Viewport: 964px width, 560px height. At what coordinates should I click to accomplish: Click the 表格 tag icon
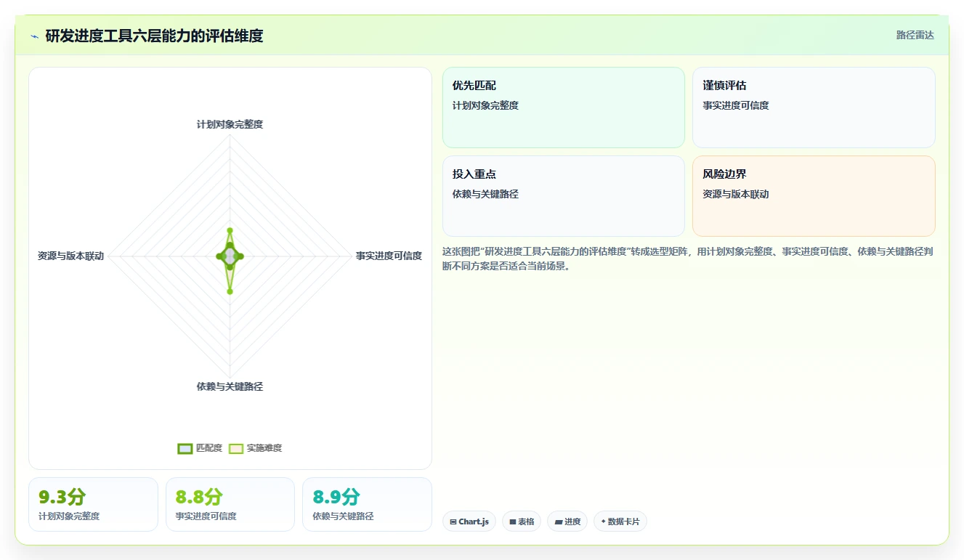coord(512,522)
